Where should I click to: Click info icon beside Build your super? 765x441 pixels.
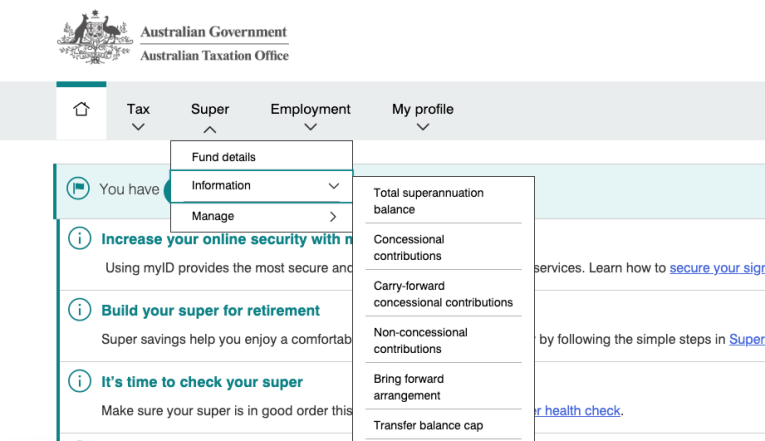(80, 310)
